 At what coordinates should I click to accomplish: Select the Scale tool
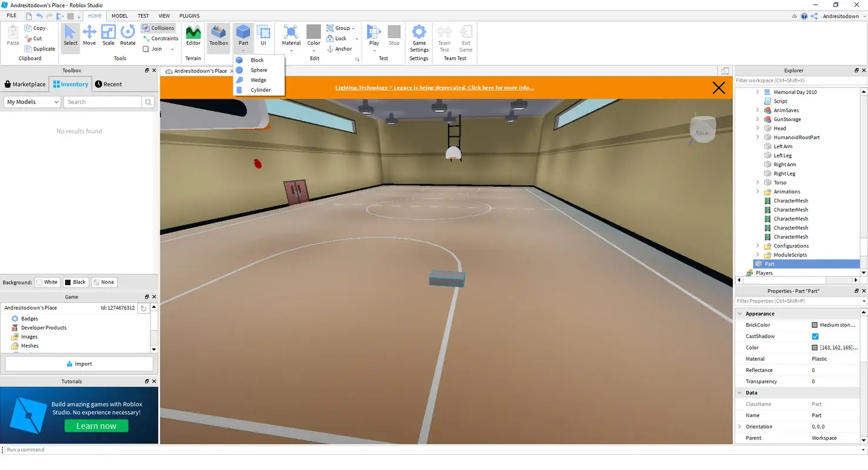(x=108, y=36)
